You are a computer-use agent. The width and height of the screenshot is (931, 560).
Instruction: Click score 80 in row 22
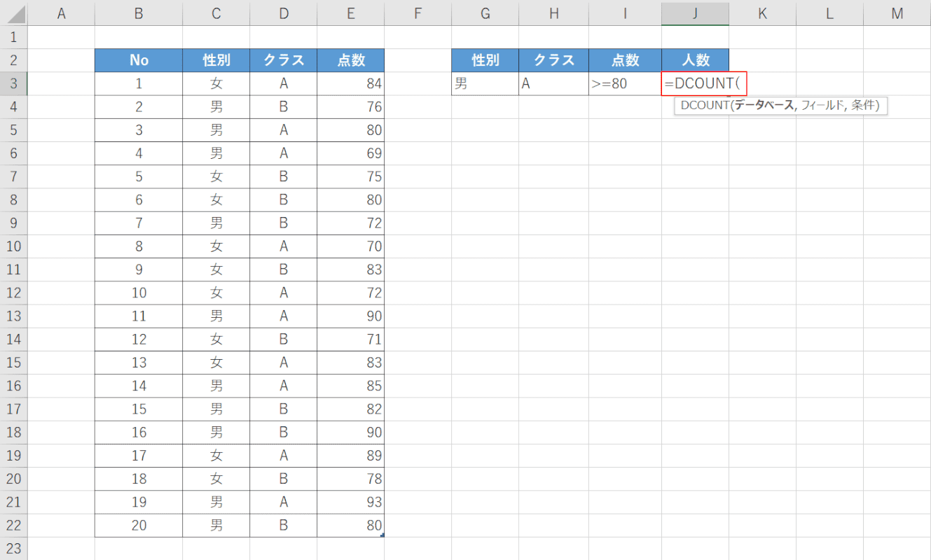pyautogui.click(x=351, y=525)
